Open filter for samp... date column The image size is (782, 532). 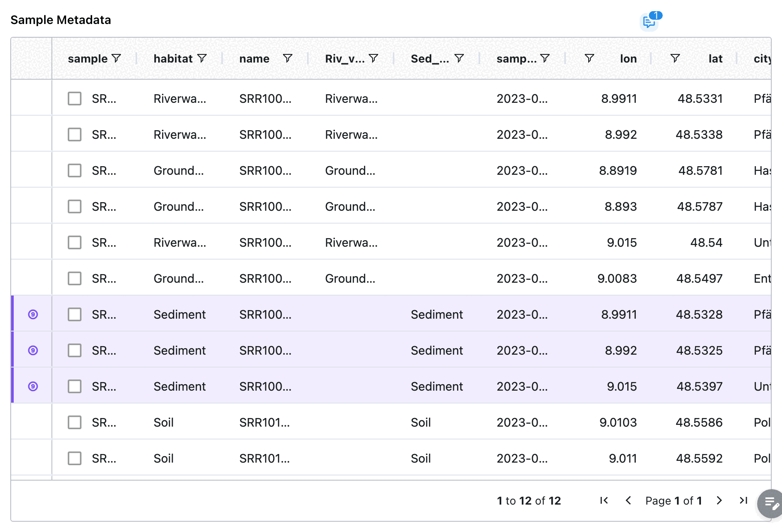(545, 58)
